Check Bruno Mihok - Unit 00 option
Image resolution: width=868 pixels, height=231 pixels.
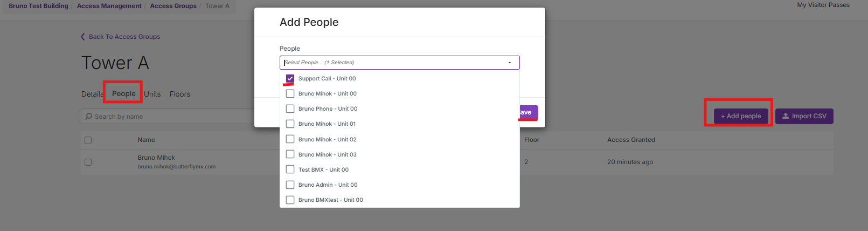click(x=290, y=93)
